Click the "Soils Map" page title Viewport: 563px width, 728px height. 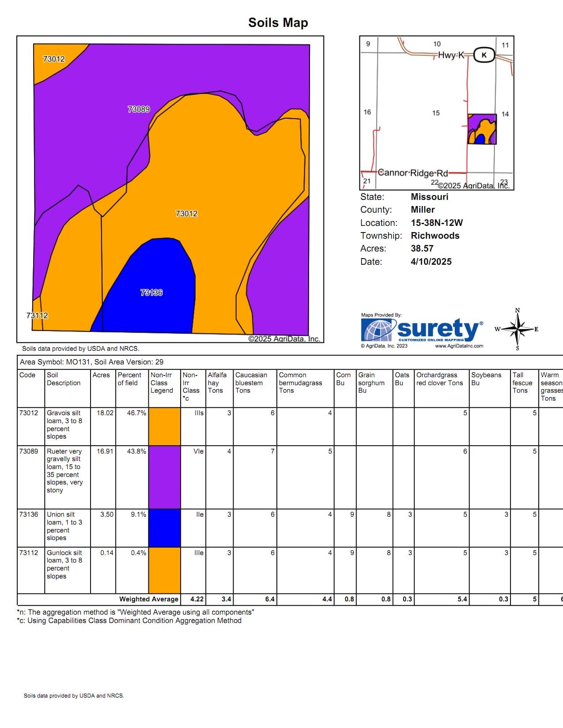pos(278,23)
